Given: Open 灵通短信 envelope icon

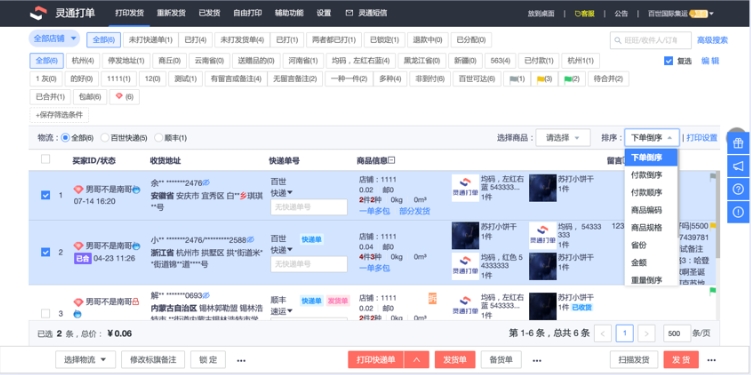Looking at the screenshot, I should coord(349,13).
